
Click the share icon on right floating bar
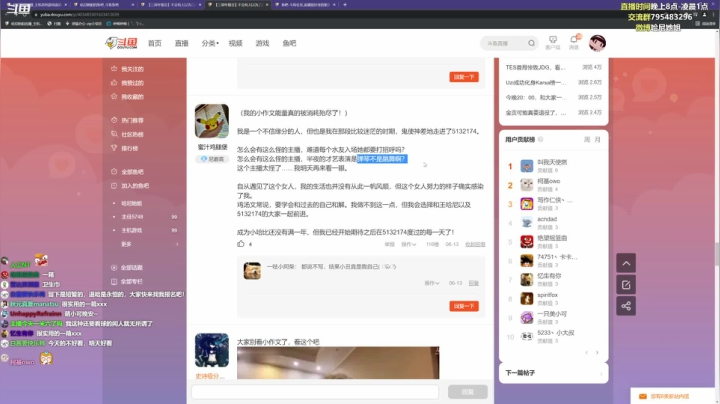click(626, 306)
